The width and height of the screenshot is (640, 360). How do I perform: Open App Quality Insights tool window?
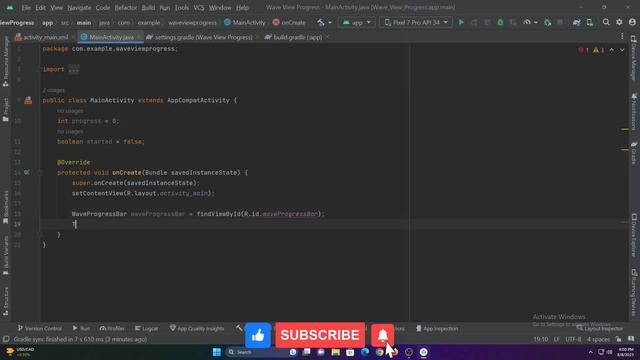[197, 328]
